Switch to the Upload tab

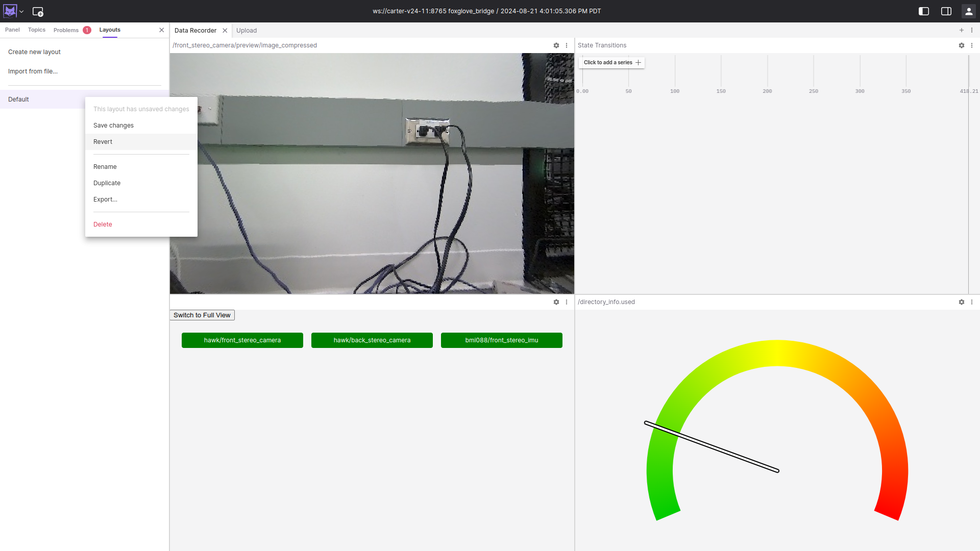pos(247,31)
